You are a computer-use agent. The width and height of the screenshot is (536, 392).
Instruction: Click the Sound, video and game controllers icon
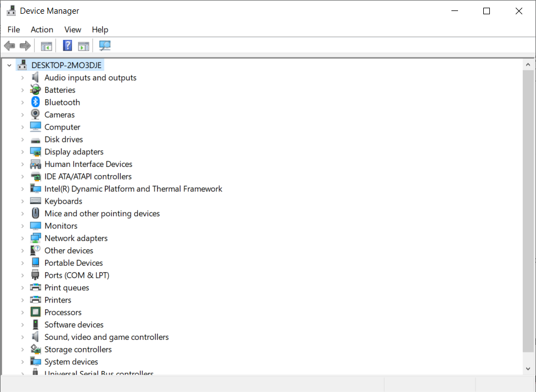pos(35,337)
